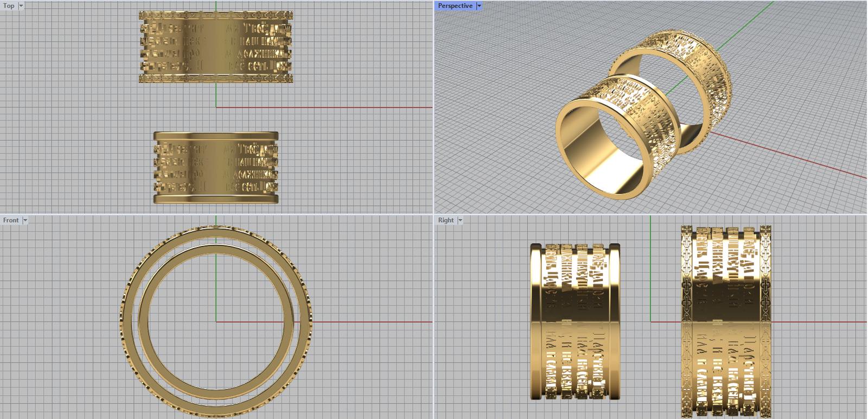This screenshot has height=419, width=868.
Task: Open the Top viewport dropdown arrow
Action: point(21,6)
